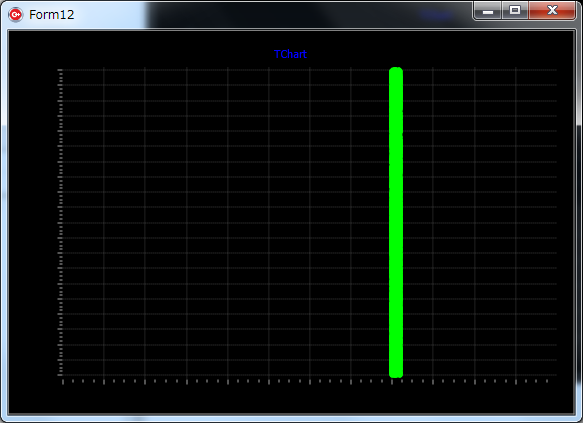583x423 pixels.
Task: Click the bottom horizontal axis tick marks
Action: [305, 381]
